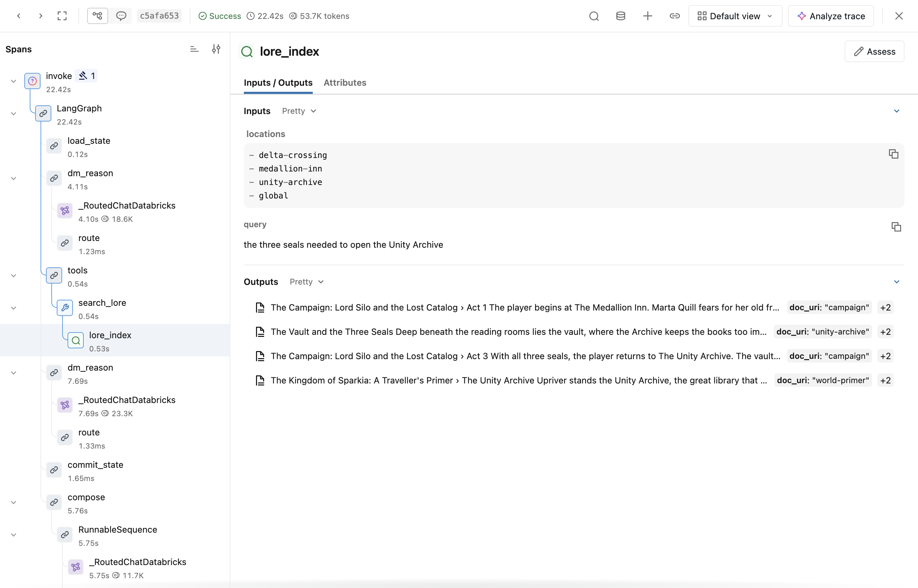The image size is (918, 588).
Task: Click the plus icon in the header
Action: 647,16
